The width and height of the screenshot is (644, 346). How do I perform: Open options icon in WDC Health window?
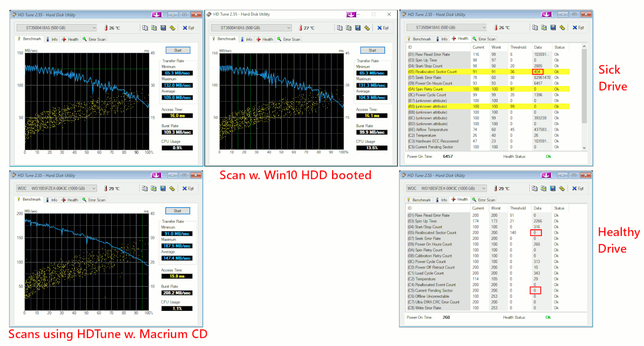coord(562,188)
